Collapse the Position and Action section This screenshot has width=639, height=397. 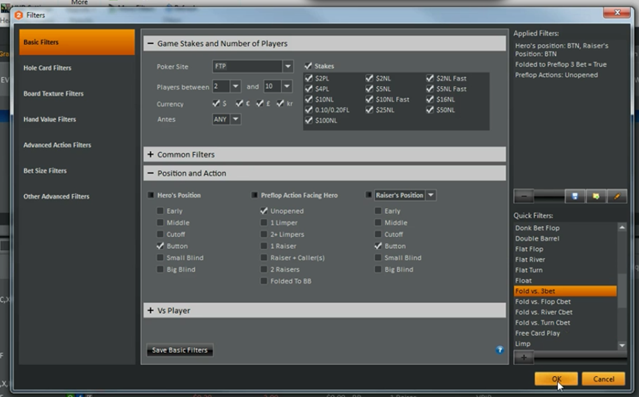coord(151,173)
